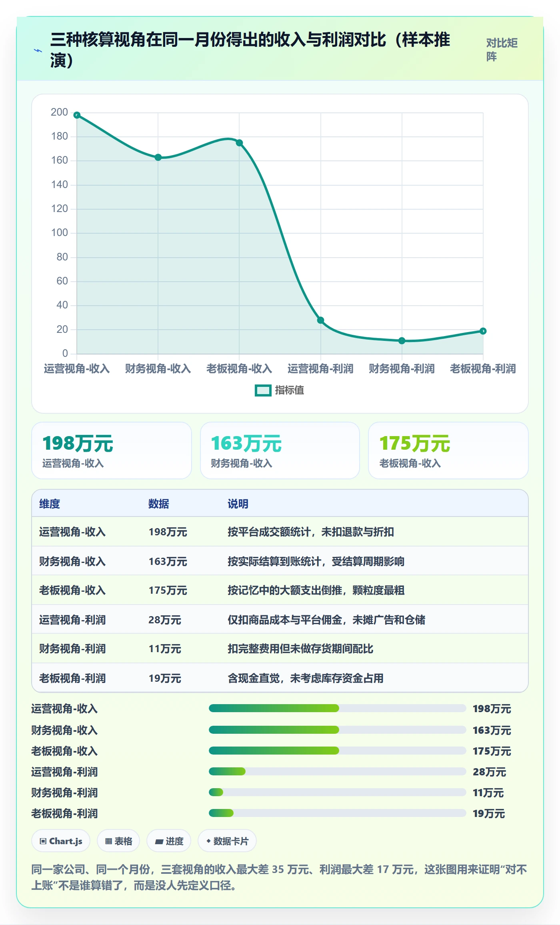Click the 老板视角-利润 chart point
Viewport: 560px width, 925px height.
click(x=483, y=331)
